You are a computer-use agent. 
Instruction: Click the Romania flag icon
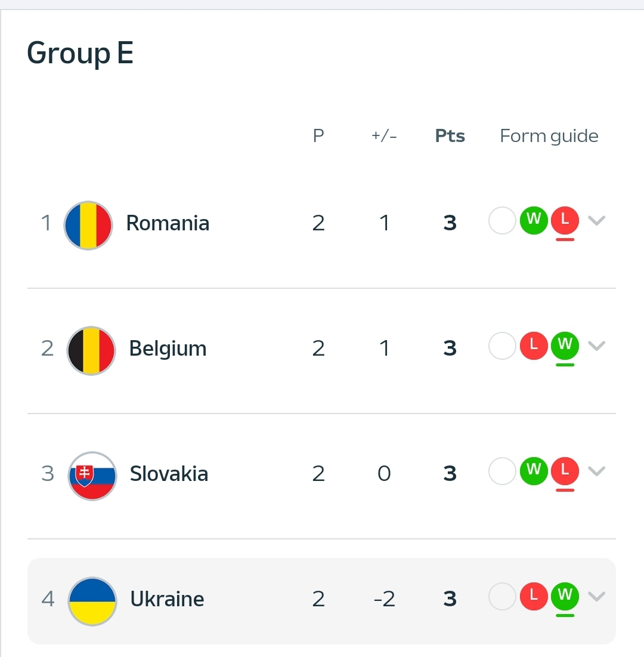(x=88, y=226)
